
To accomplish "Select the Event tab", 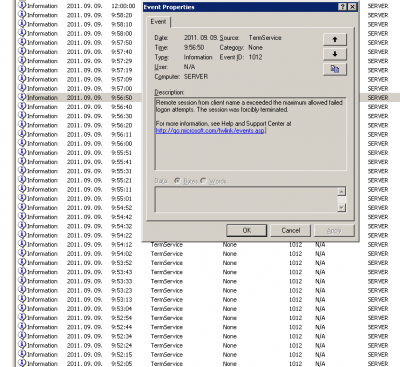I will (158, 22).
